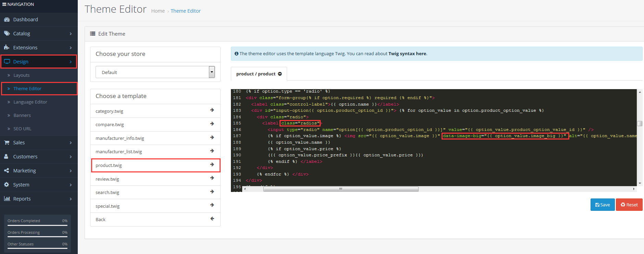Expand the Sales menu chevron

[71, 143]
